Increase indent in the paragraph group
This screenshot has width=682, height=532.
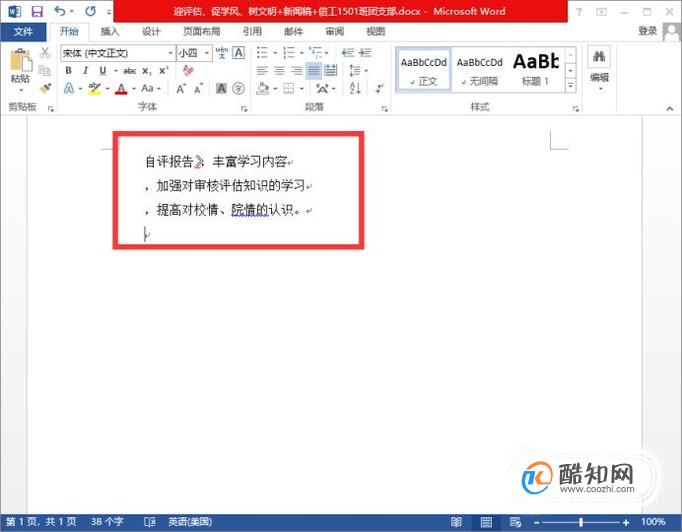pos(365,53)
